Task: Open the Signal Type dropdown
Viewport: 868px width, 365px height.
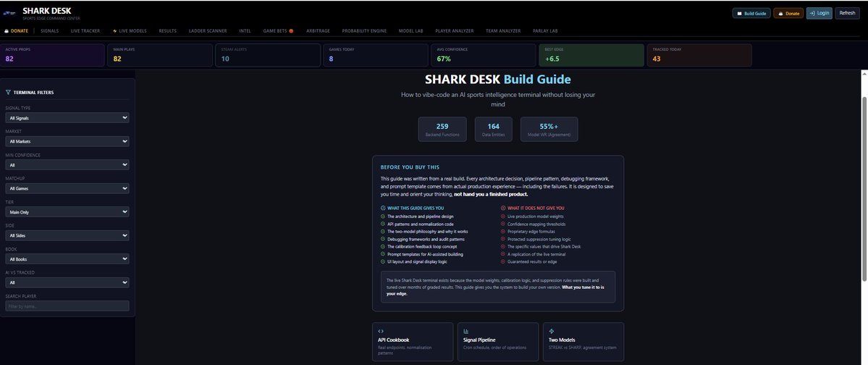Action: 67,118
